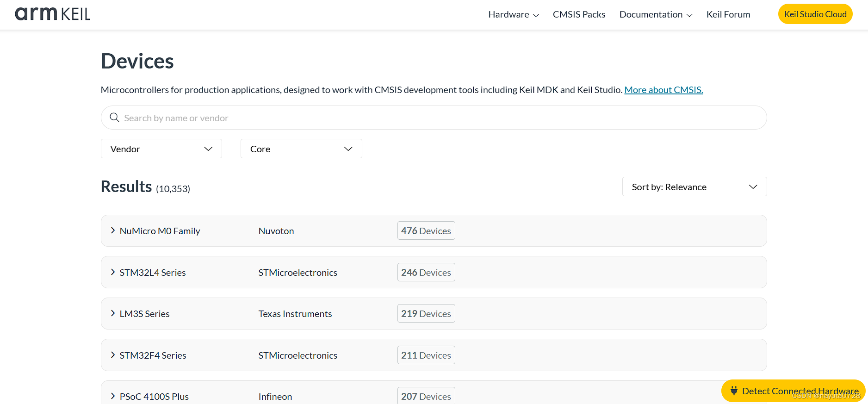Click Detect Connected Hardware button
Screen dimensions: 868x404
794,391
